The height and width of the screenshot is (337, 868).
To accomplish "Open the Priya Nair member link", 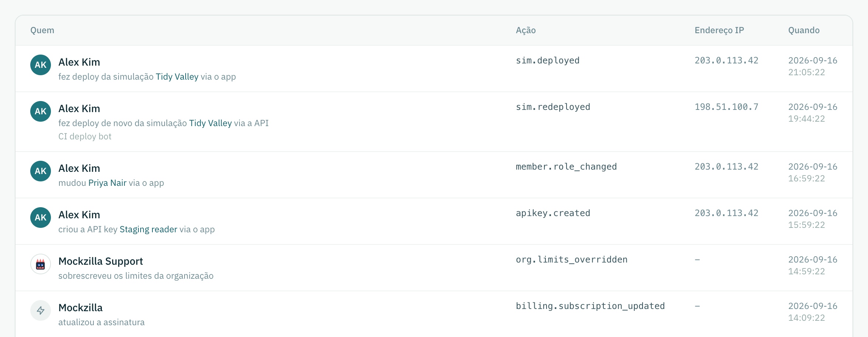I will pos(107,183).
